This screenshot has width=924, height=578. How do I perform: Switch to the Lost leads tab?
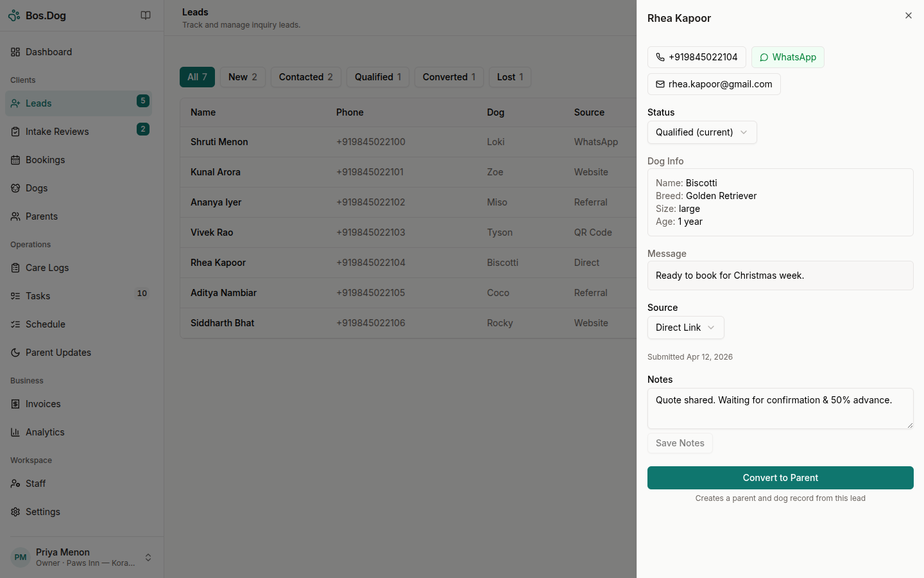[x=509, y=77]
